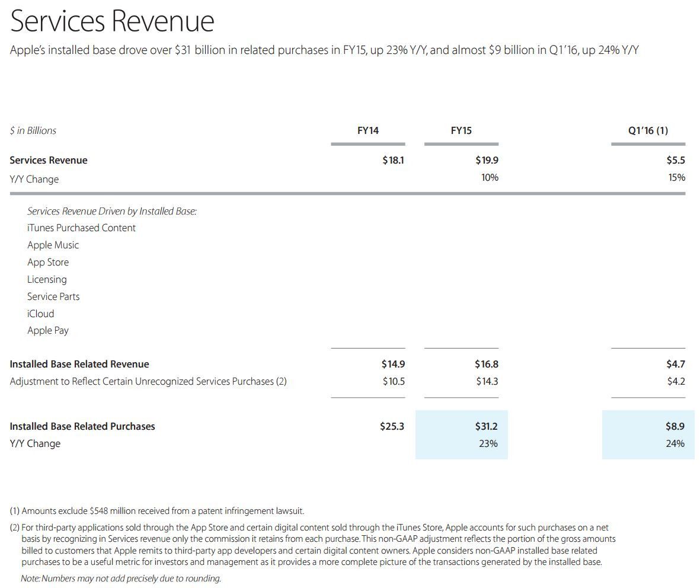The image size is (700, 588).
Task: Select the 15% Y/Y change value
Action: [x=677, y=178]
